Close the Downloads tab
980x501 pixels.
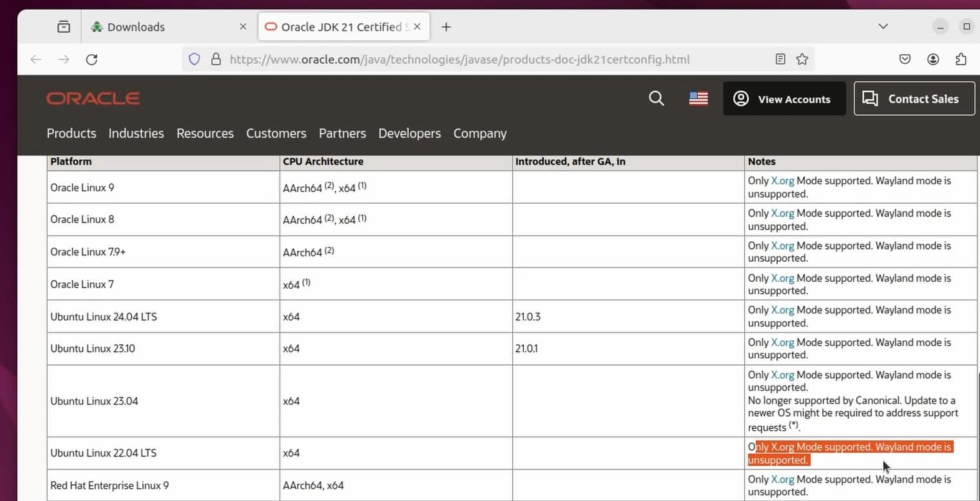tap(243, 26)
